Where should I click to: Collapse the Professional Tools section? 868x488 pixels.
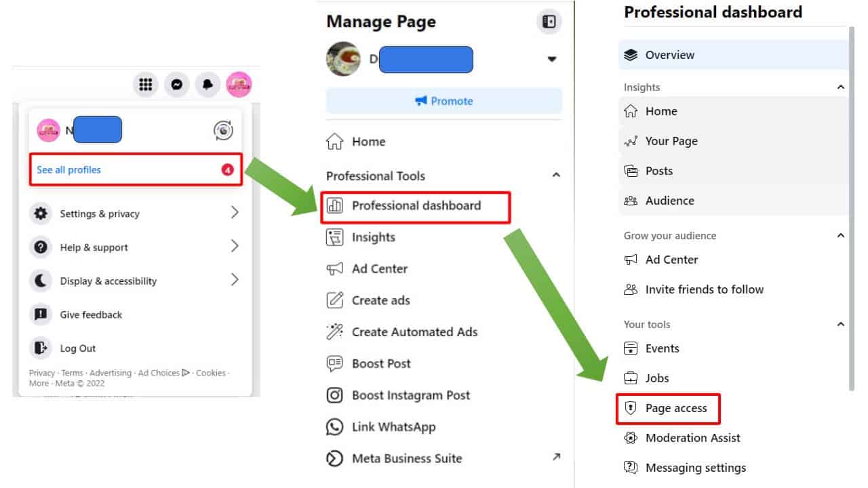(x=556, y=176)
